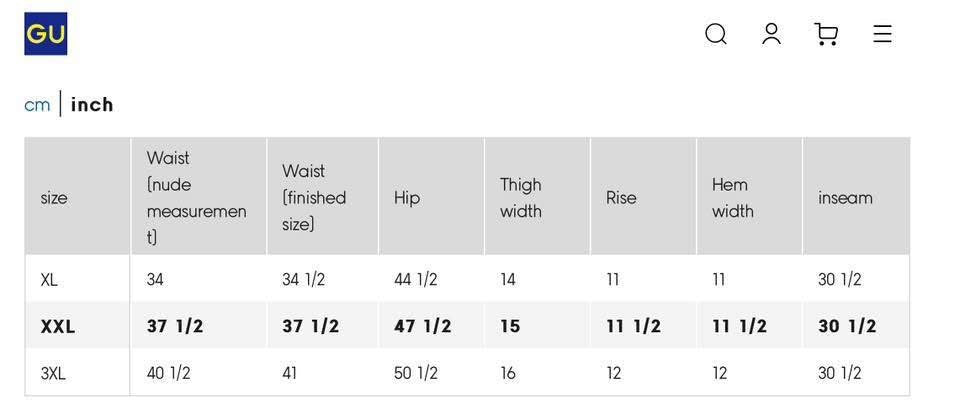Open the search magnifier icon
The height and width of the screenshot is (420, 960).
click(x=715, y=34)
